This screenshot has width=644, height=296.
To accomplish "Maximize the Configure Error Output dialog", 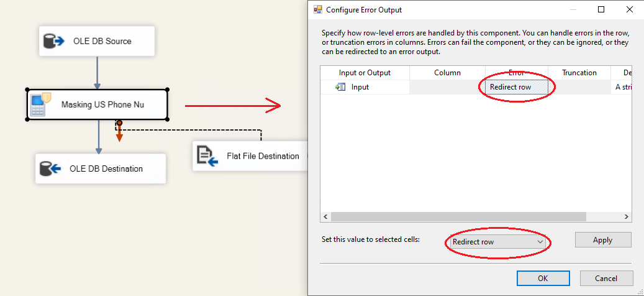I will (601, 9).
